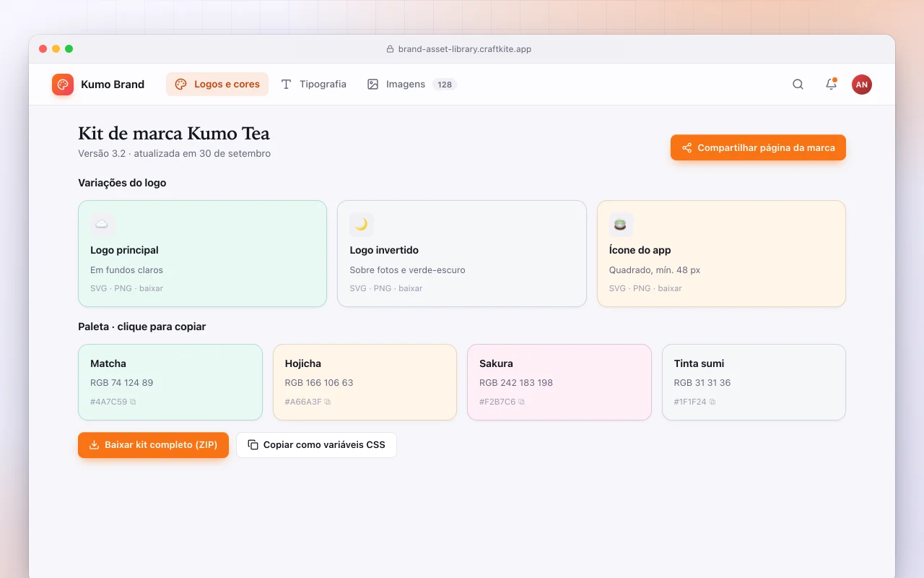
Task: Click the lock icon in the address bar
Action: [x=391, y=49]
